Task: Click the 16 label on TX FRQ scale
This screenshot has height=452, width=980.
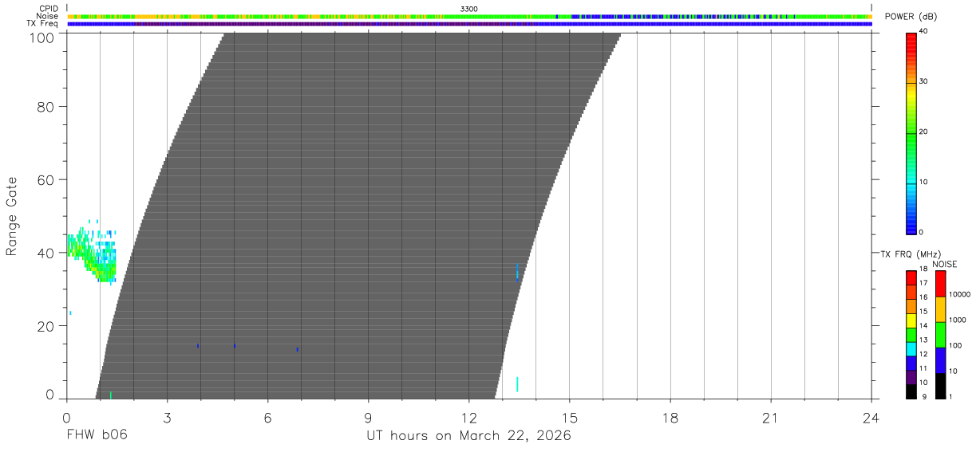Action: pyautogui.click(x=923, y=297)
